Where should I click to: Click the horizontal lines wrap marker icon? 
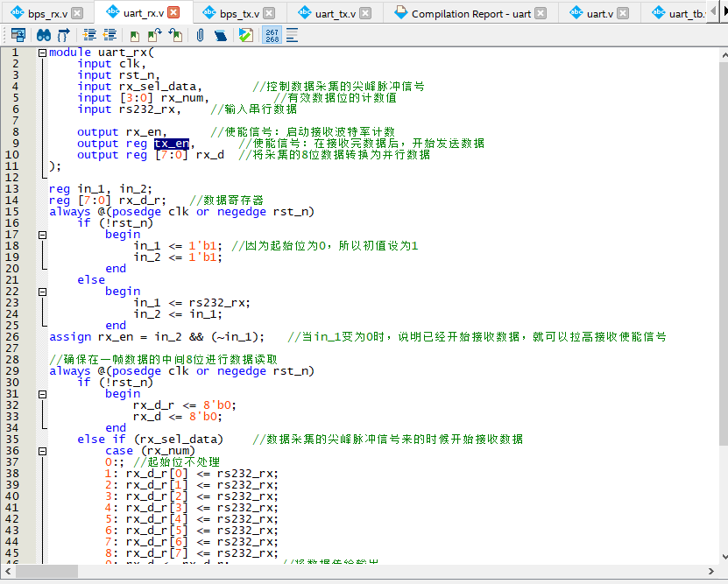292,35
